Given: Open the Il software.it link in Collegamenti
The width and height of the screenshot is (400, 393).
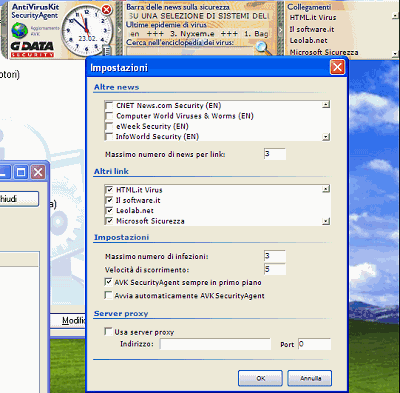Looking at the screenshot, I should pos(312,29).
